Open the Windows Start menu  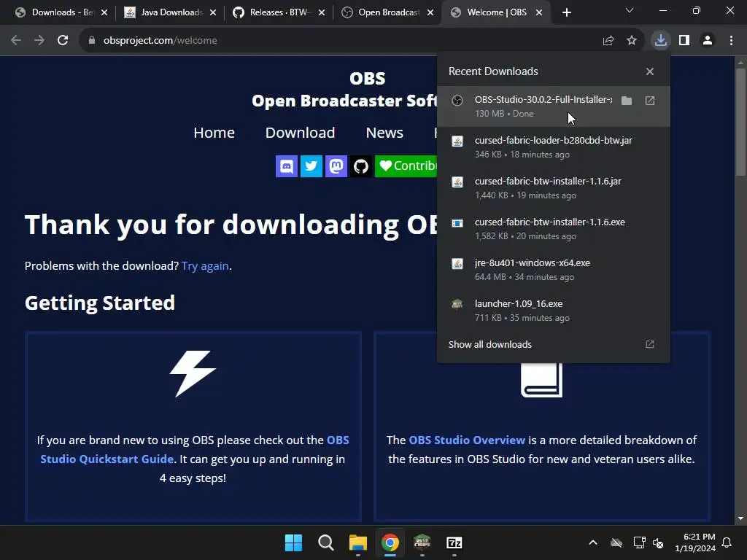(x=293, y=542)
